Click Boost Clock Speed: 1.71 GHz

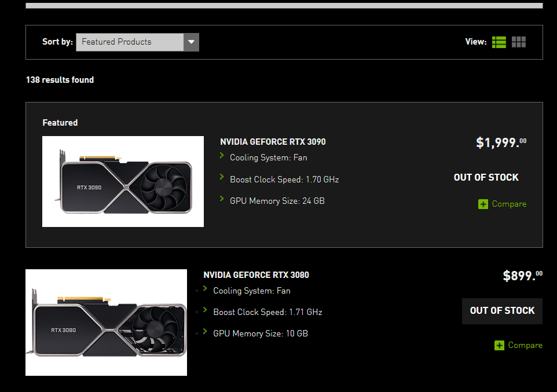tap(267, 312)
